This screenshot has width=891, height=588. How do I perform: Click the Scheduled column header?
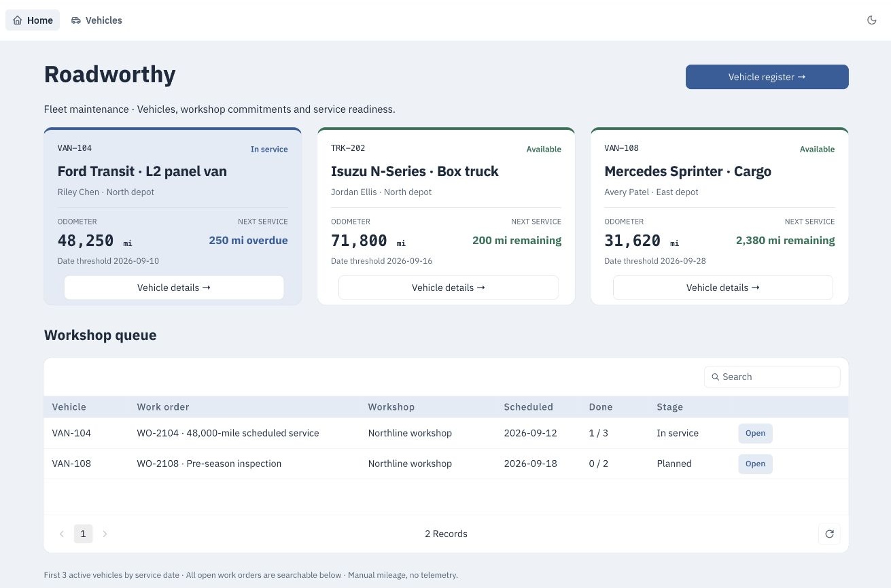pos(528,407)
